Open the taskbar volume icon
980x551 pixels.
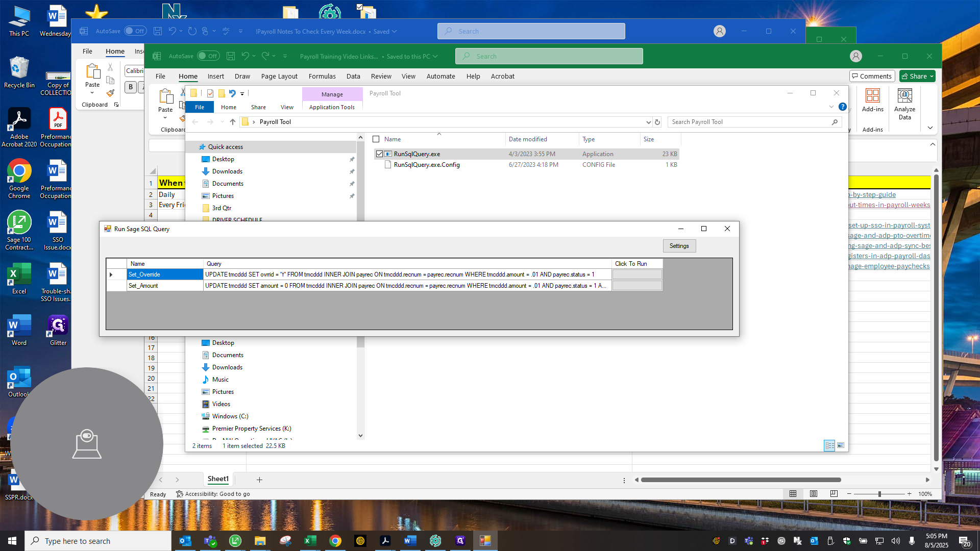click(x=895, y=541)
